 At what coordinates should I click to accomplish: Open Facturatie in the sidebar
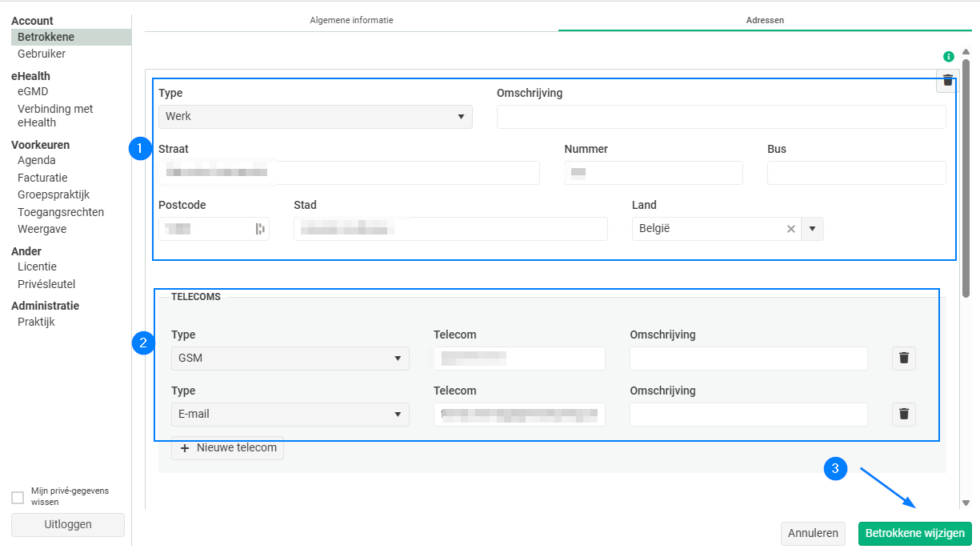(x=42, y=178)
